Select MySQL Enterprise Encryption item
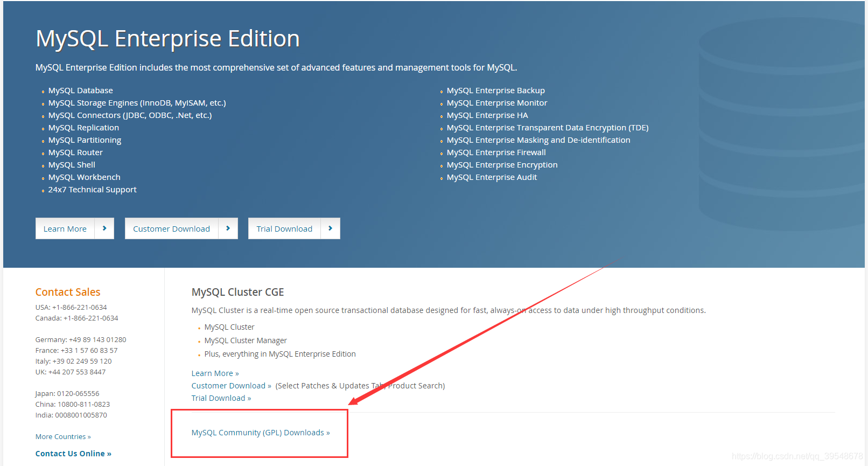Viewport: 868px width, 466px height. pyautogui.click(x=502, y=165)
